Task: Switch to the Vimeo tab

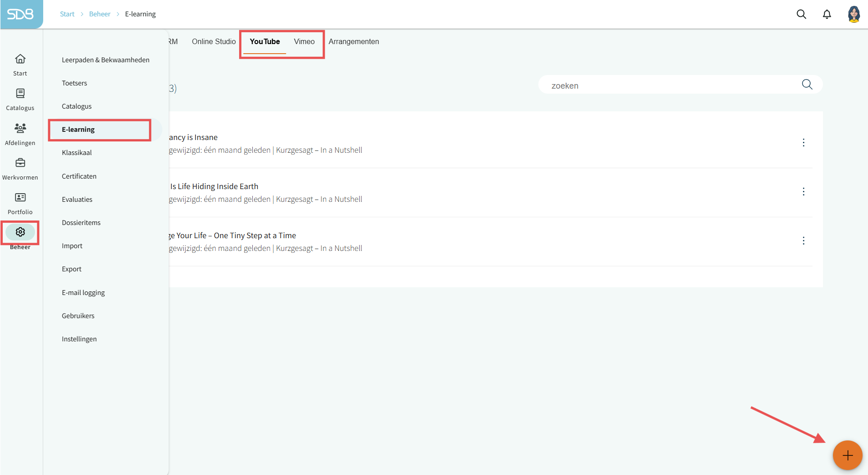Action: tap(304, 42)
